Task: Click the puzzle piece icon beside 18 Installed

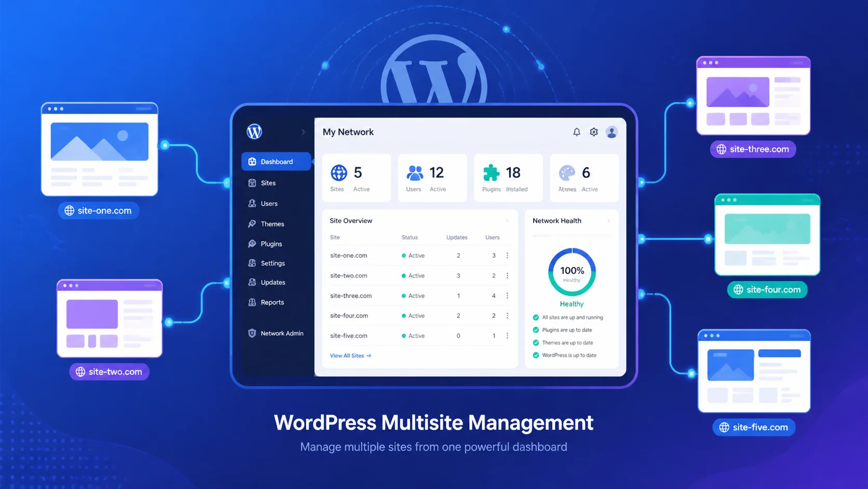Action: [x=491, y=173]
